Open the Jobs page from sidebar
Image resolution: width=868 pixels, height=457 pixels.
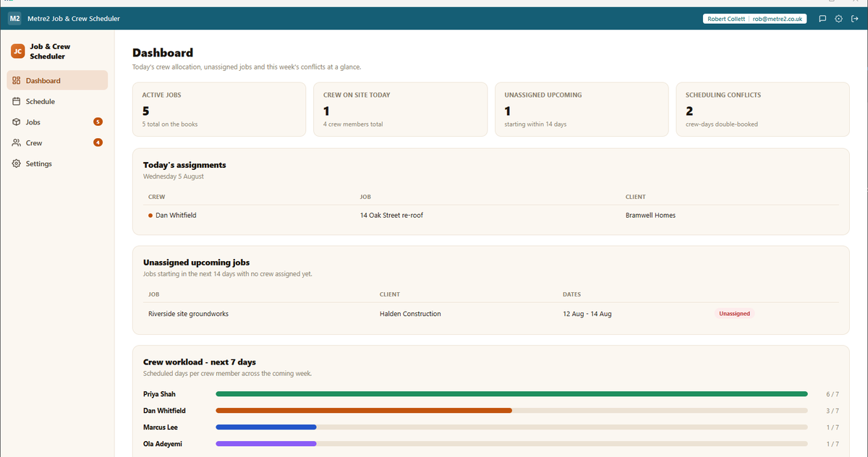[x=57, y=122]
